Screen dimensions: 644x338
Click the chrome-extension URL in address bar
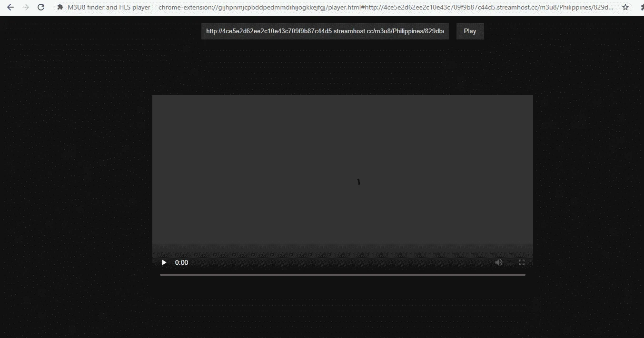(386, 7)
